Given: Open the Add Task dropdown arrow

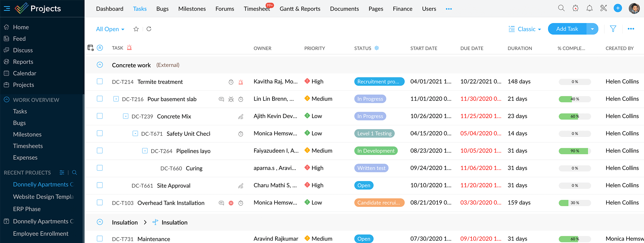Looking at the screenshot, I should pyautogui.click(x=592, y=29).
